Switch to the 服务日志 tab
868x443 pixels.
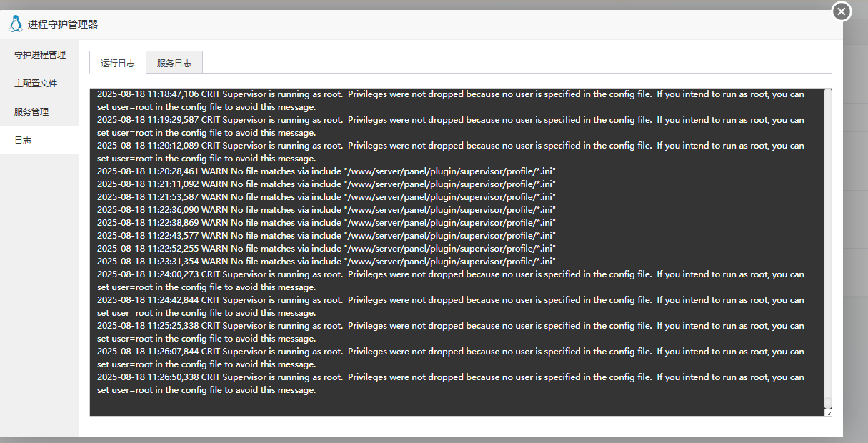pyautogui.click(x=174, y=63)
